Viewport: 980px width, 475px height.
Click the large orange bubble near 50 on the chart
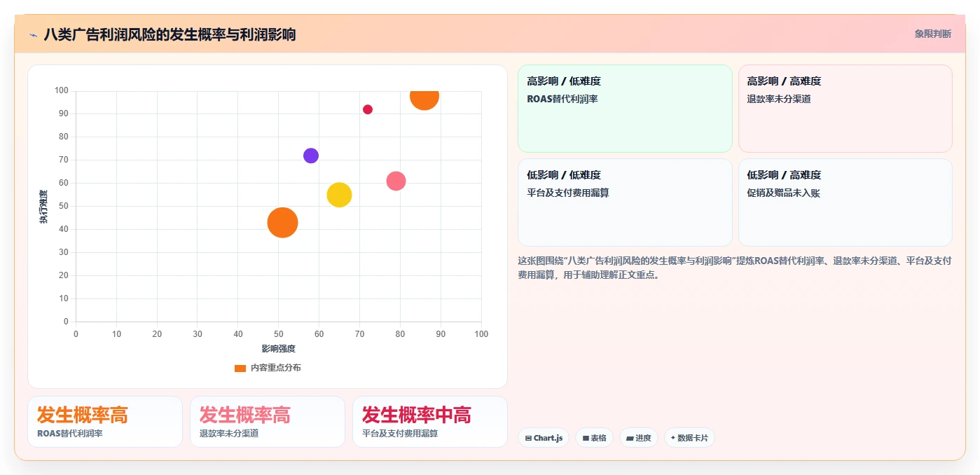click(282, 223)
